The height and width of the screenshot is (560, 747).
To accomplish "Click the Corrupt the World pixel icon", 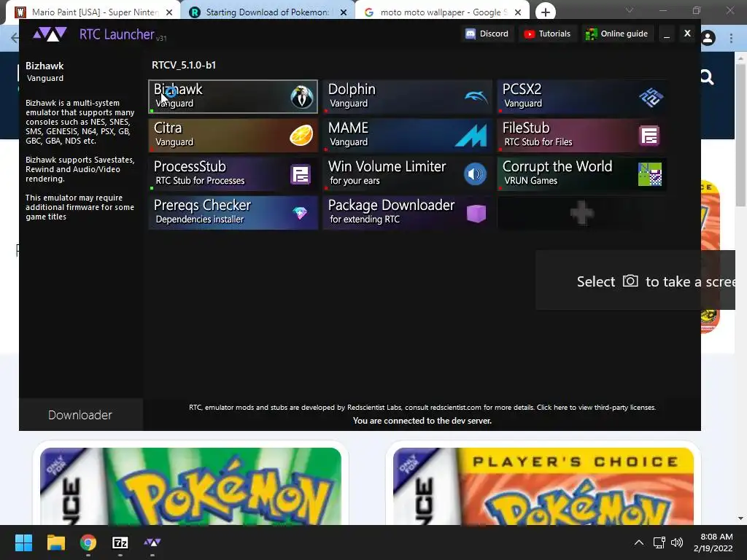I will coord(650,174).
